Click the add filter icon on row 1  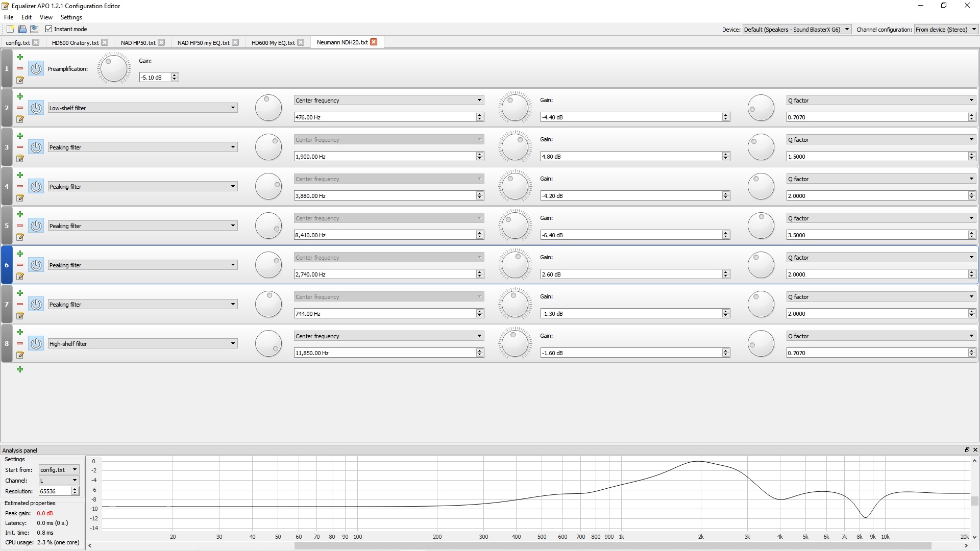tap(19, 57)
